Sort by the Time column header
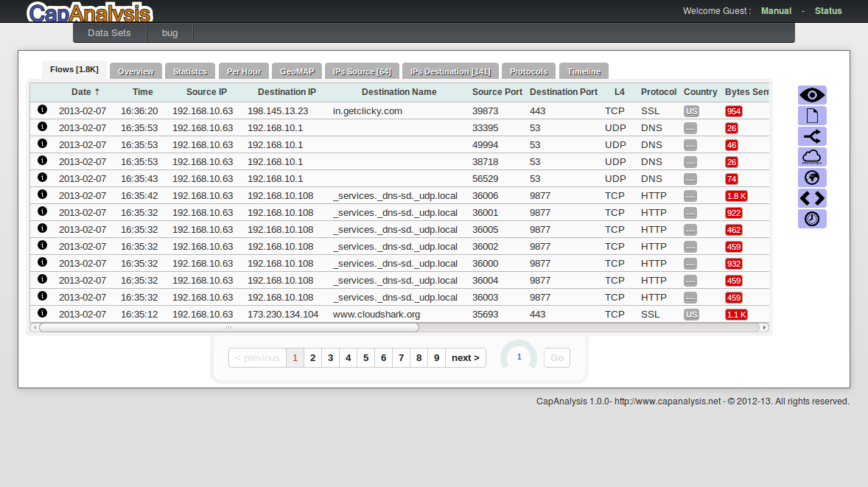The width and height of the screenshot is (868, 487). point(143,92)
